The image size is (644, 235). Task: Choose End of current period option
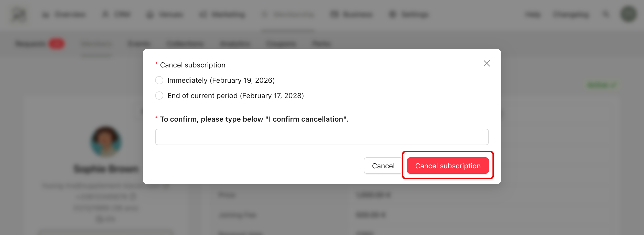click(159, 96)
